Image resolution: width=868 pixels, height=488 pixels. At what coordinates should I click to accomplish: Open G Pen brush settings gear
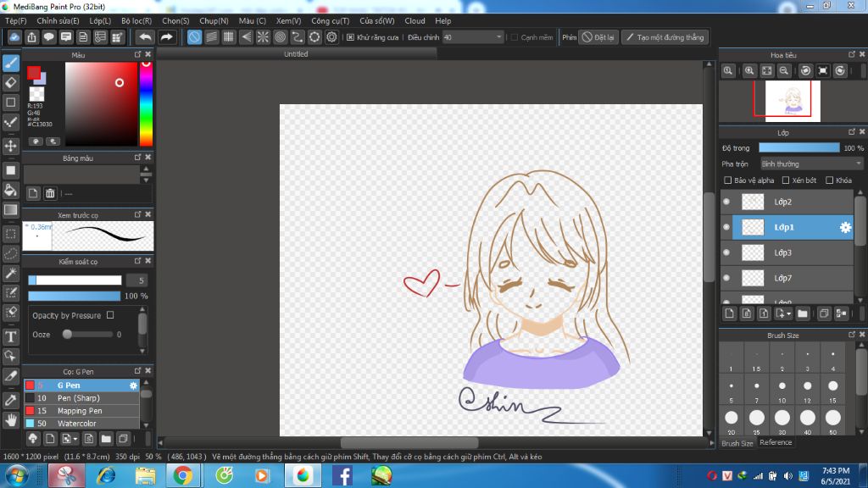pos(133,385)
